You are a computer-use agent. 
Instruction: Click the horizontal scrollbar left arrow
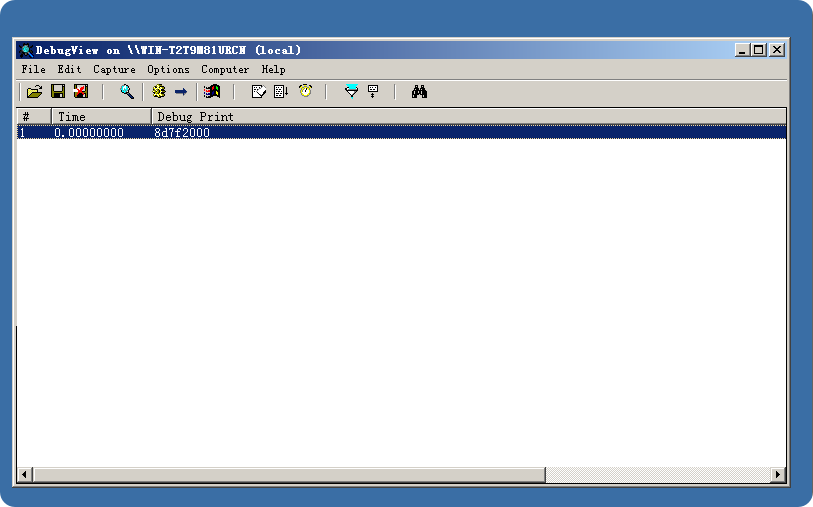(24, 474)
